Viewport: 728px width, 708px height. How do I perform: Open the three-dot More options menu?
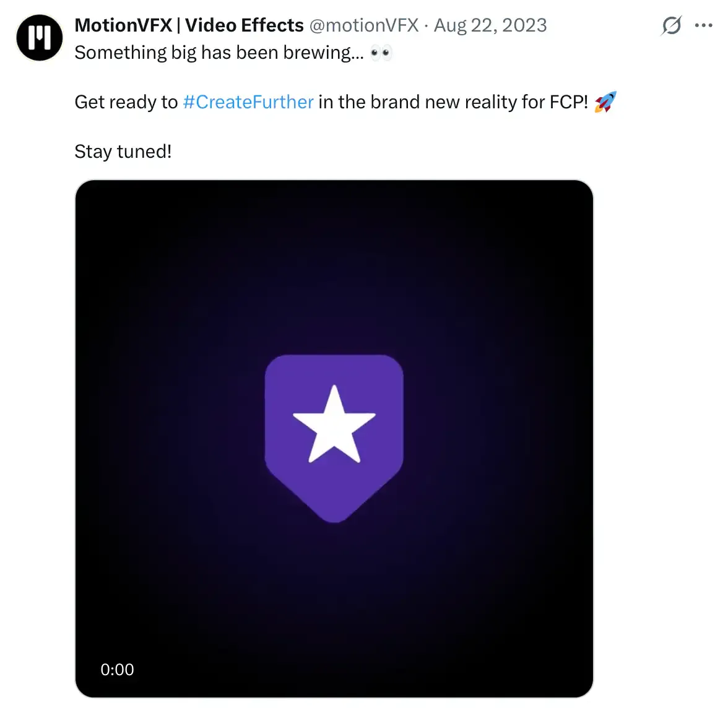[704, 26]
